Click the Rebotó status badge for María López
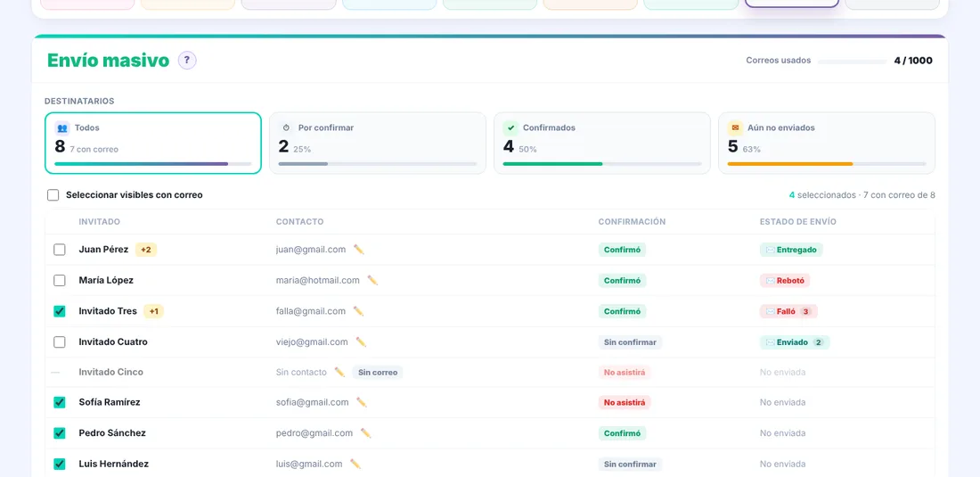Viewport: 980px width, 477px height. [x=785, y=281]
